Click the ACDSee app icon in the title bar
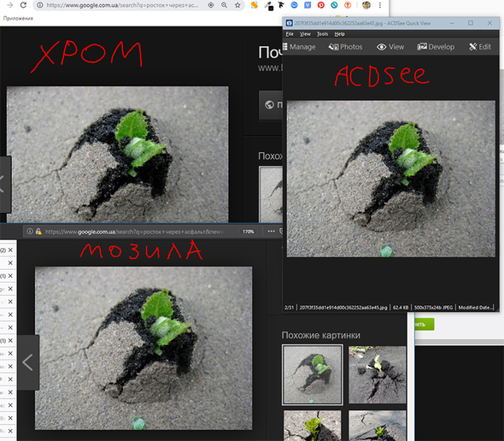This screenshot has height=441, width=504. [x=290, y=23]
